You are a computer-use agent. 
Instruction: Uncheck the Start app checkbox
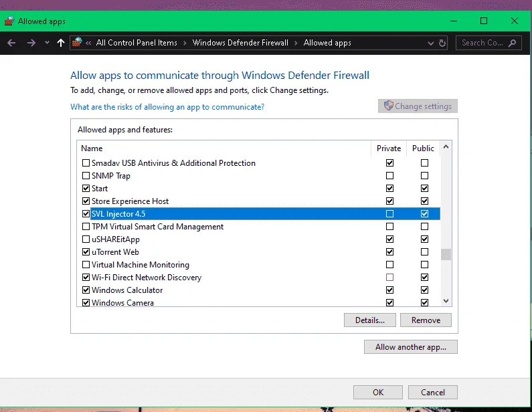click(x=86, y=189)
